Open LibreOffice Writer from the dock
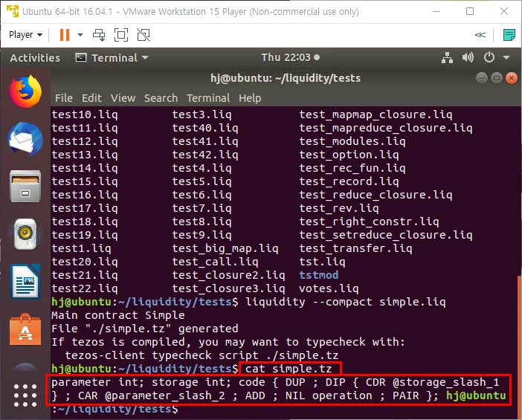Screen dimensions: 522x420 (25, 282)
